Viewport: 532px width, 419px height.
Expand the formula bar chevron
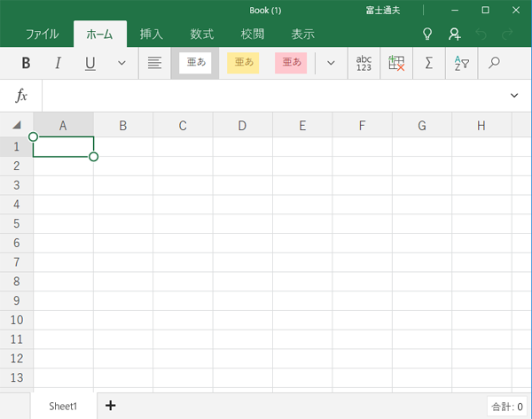pos(514,95)
